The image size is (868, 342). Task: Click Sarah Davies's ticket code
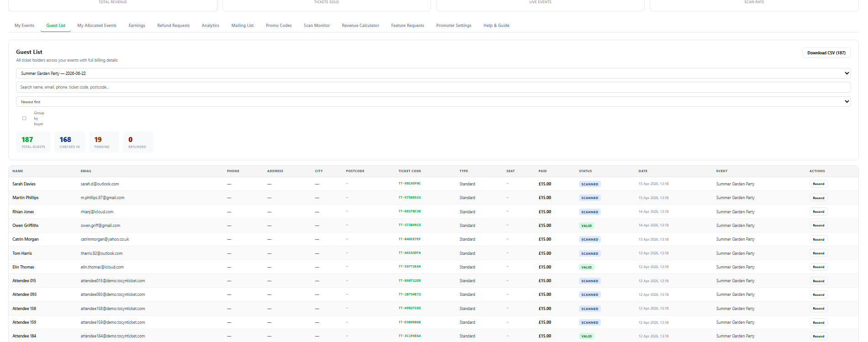410,184
